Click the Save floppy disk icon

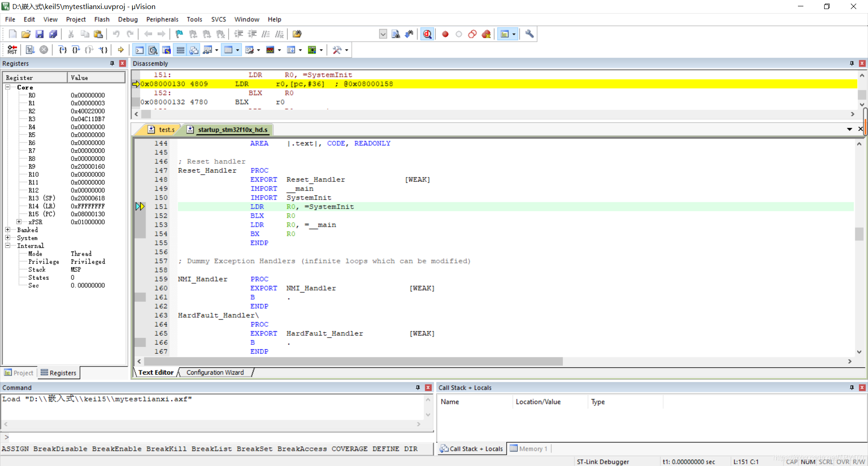[40, 34]
